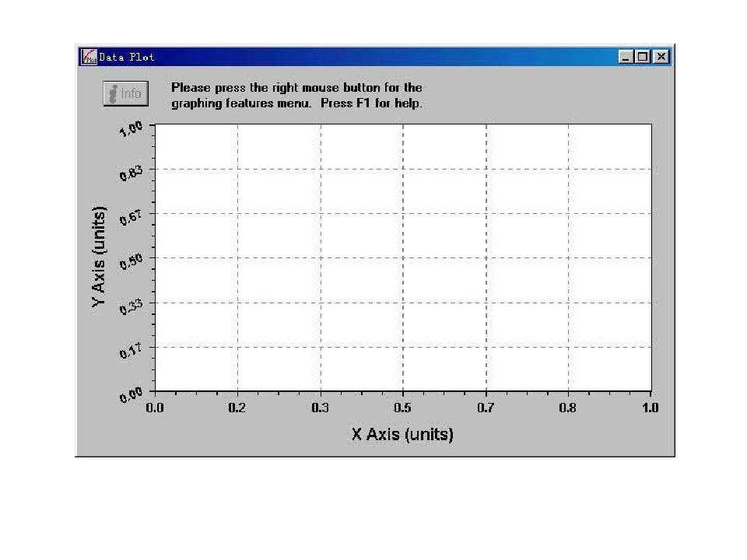Screen dimensions: 747x560
Task: Minimize the Data Plot window
Action: click(x=627, y=57)
